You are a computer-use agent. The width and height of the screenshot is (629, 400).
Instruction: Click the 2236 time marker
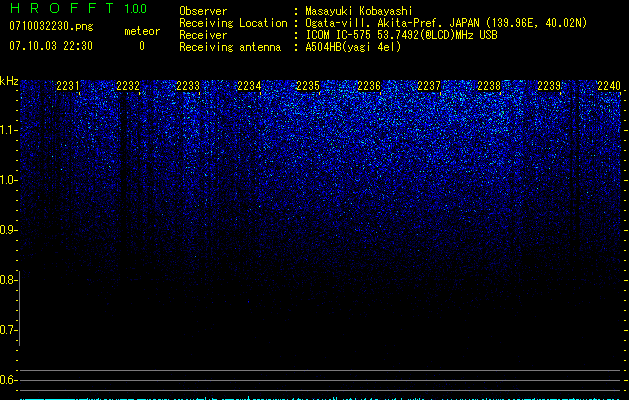click(x=369, y=85)
